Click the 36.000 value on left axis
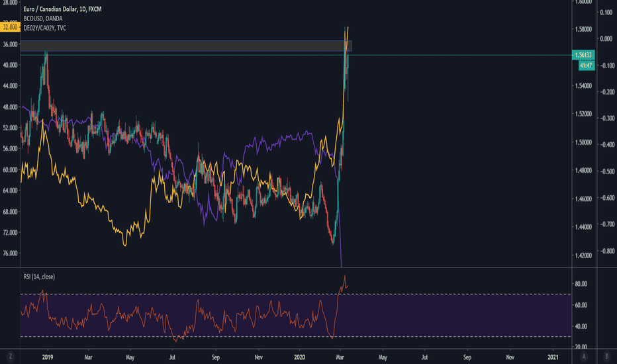 pos(10,44)
